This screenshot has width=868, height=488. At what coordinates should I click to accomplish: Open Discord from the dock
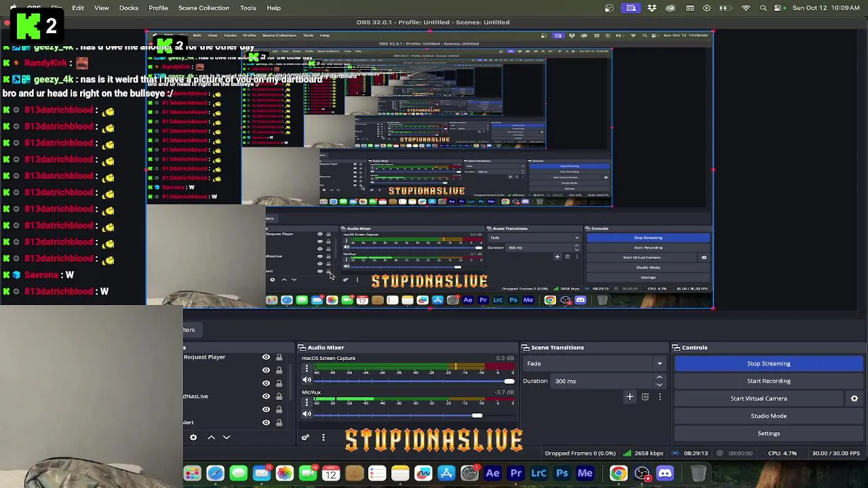(665, 474)
